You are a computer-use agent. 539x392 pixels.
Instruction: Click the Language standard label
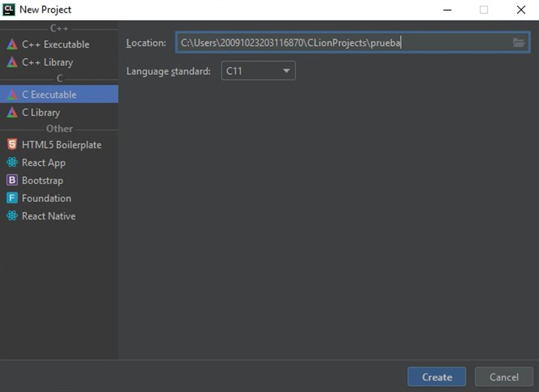[x=168, y=71]
